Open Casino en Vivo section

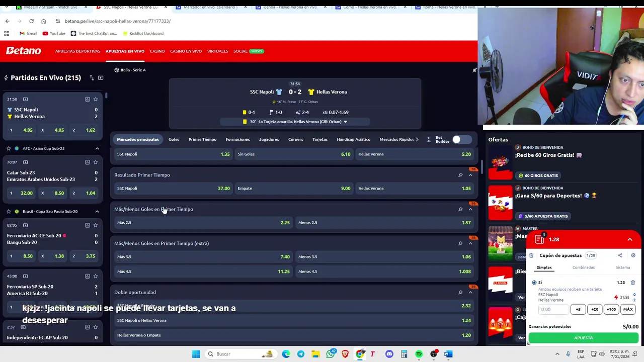[186, 51]
